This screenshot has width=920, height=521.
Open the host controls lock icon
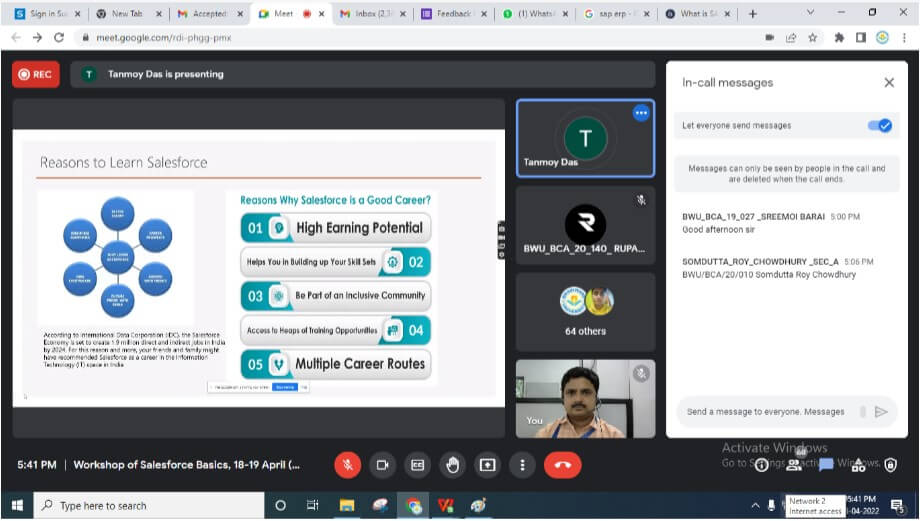click(890, 465)
